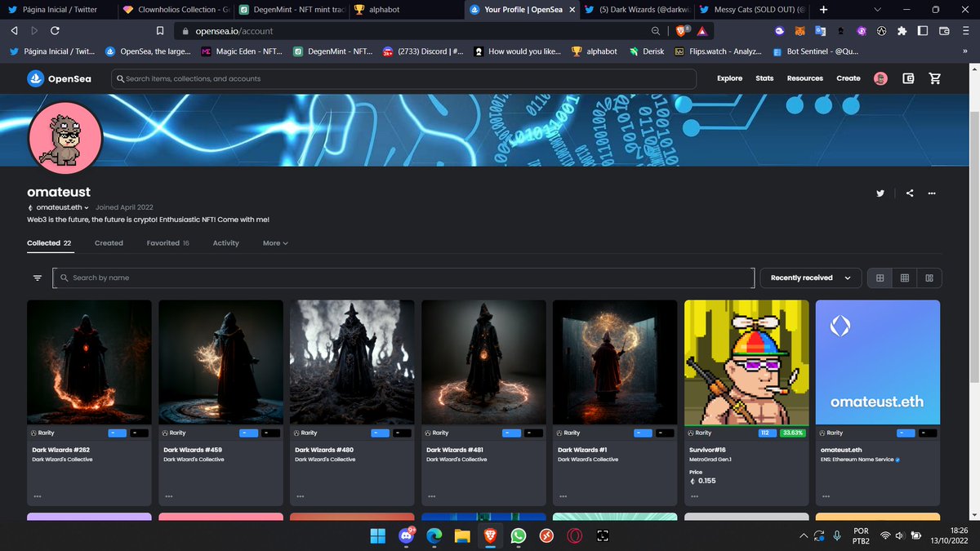Click the share profile icon
The width and height of the screenshot is (980, 551).
pyautogui.click(x=909, y=193)
